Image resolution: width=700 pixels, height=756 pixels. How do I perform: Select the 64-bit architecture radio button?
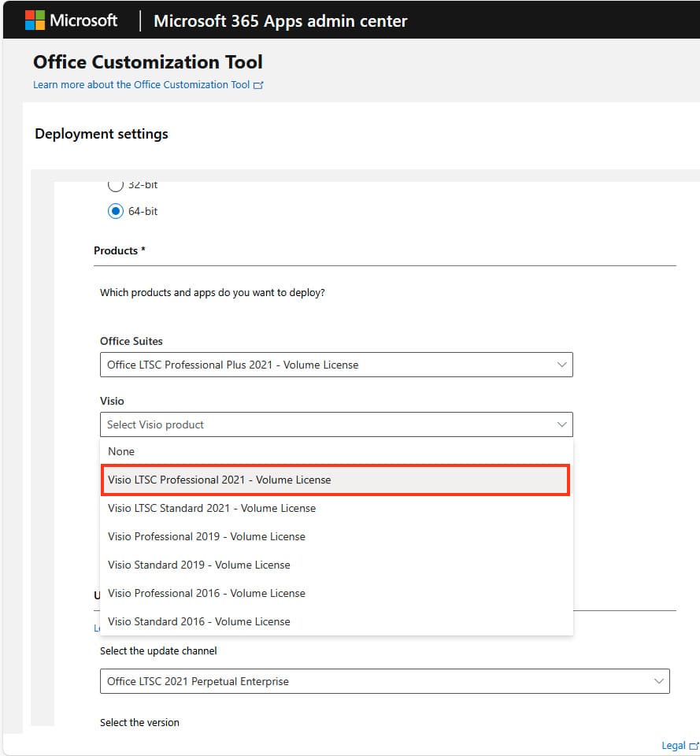tap(116, 211)
